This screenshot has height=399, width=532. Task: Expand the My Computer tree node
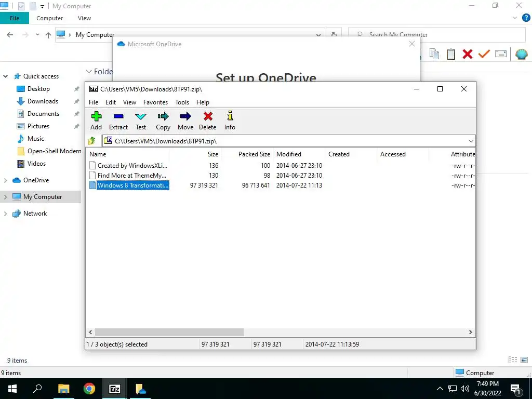[x=5, y=197]
